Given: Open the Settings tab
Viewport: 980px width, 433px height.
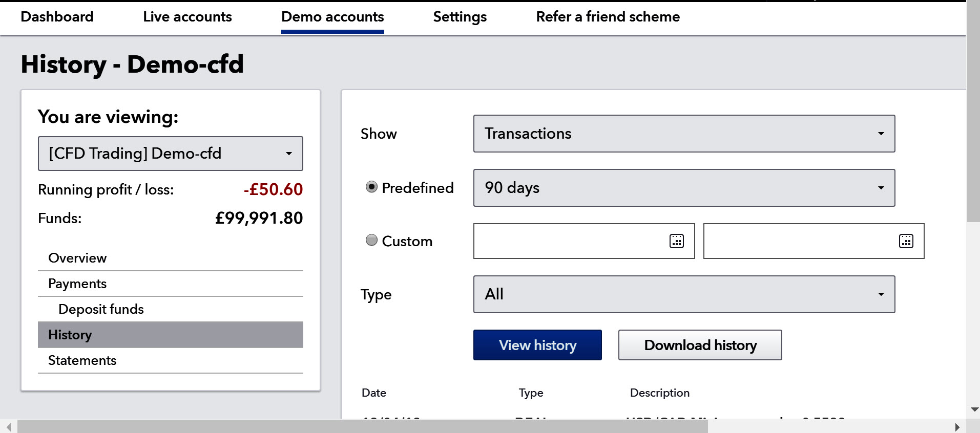Looking at the screenshot, I should tap(460, 17).
